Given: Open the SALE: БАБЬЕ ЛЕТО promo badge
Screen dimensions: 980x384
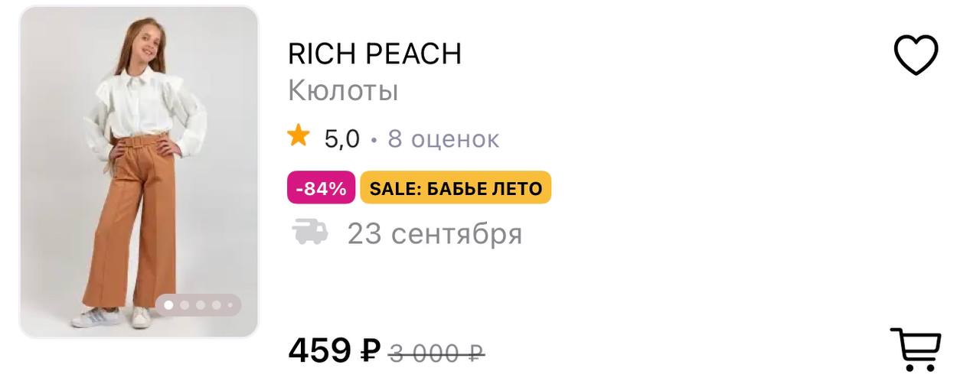Looking at the screenshot, I should tap(456, 188).
